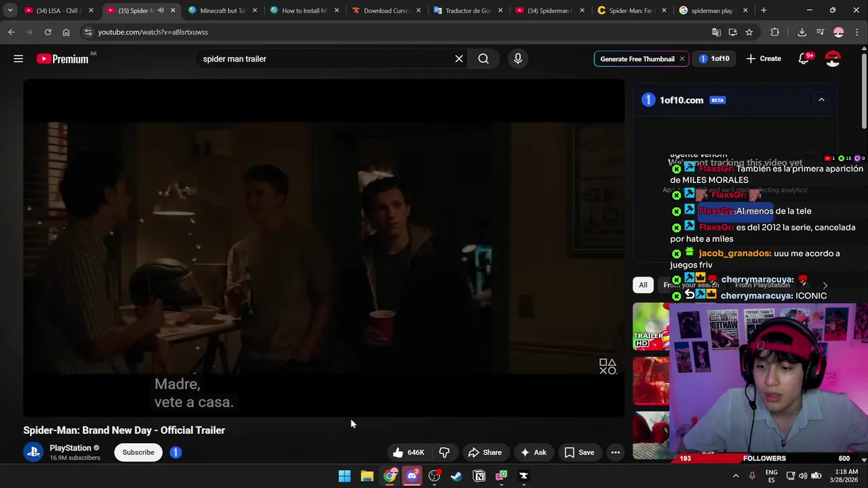The image size is (868, 488).
Task: Translate this page icon in address bar
Action: pyautogui.click(x=716, y=32)
